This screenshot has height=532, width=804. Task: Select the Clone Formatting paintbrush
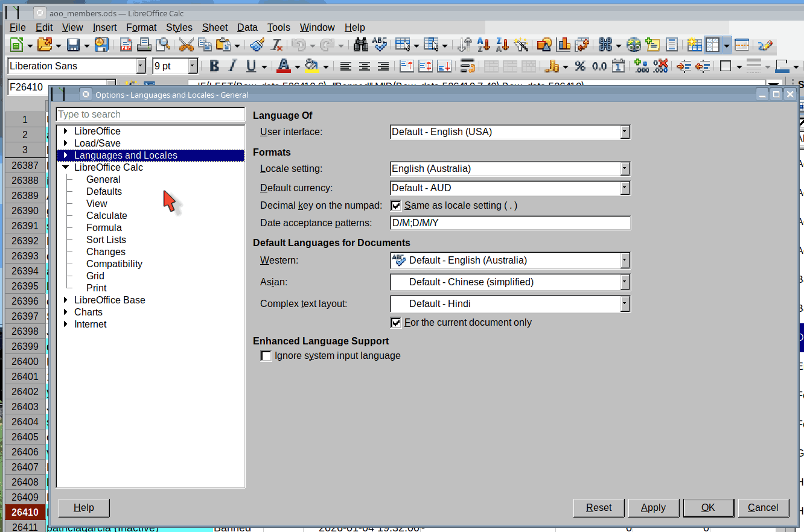(258, 45)
